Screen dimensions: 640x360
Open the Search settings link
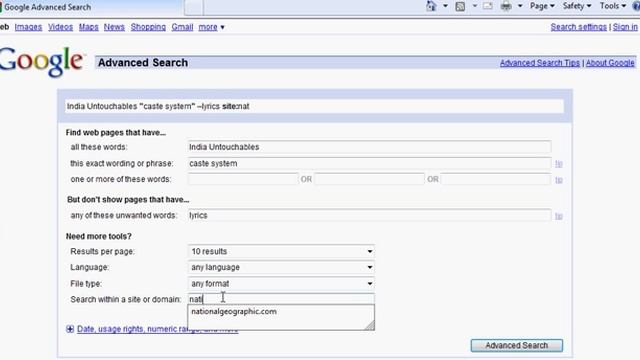[578, 27]
